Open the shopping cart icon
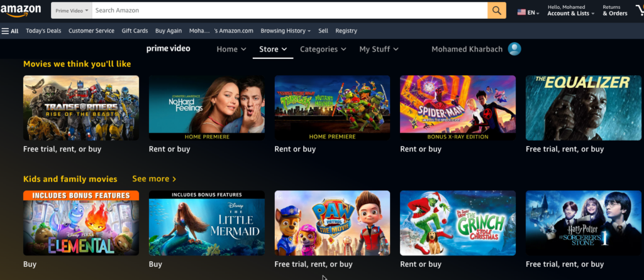Screen dimensions: 644x280 640,10
